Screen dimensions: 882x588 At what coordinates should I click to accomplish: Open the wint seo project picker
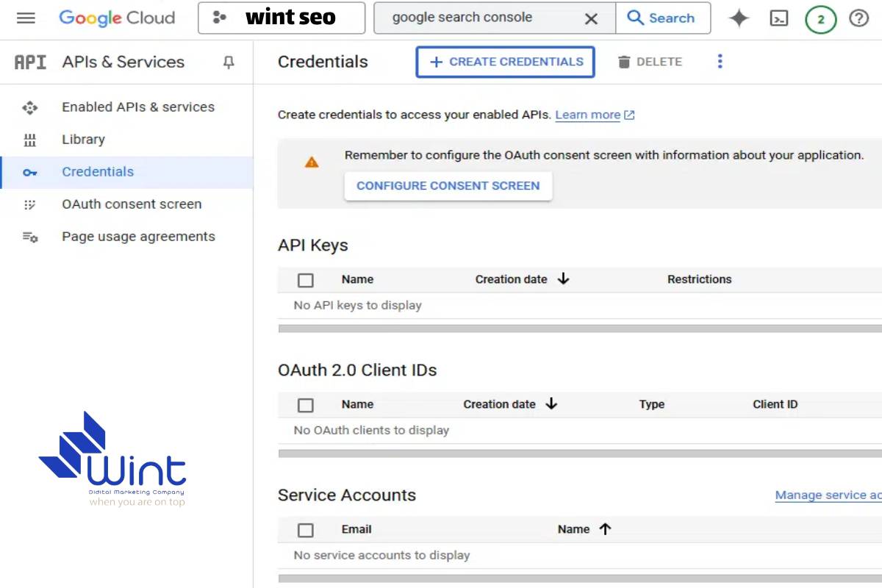pyautogui.click(x=282, y=18)
